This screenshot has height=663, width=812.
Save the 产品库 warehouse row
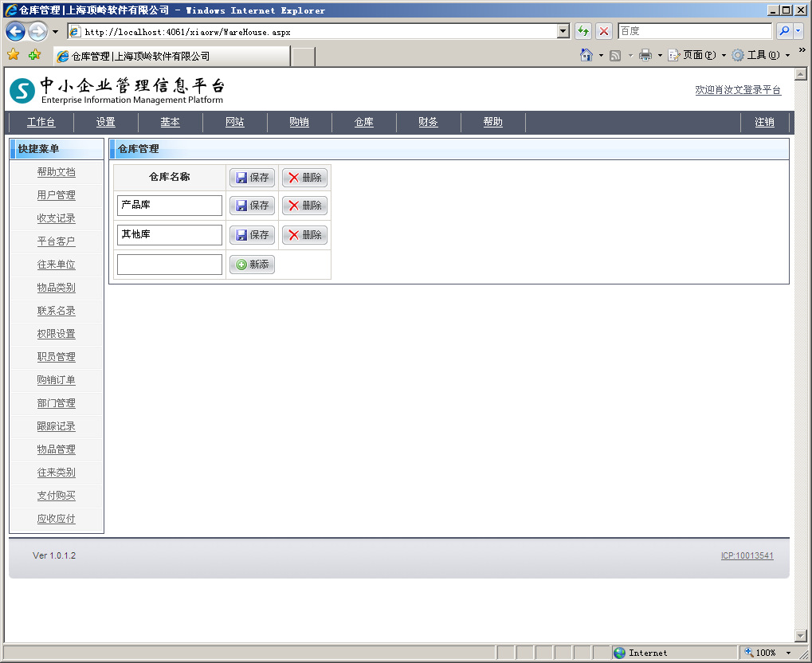point(252,206)
